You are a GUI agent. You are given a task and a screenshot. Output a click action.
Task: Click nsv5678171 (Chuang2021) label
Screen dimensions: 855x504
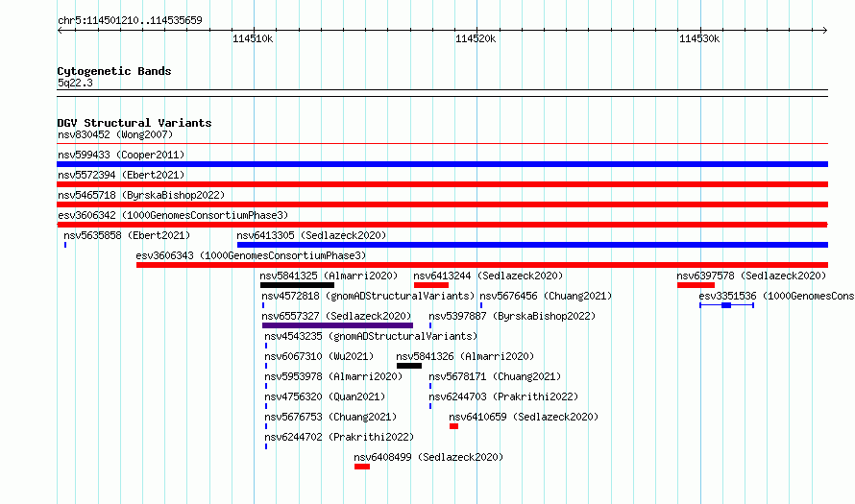495,376
